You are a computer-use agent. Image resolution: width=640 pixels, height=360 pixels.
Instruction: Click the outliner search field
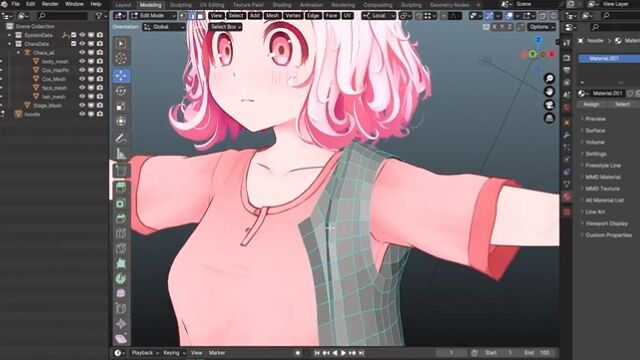pyautogui.click(x=62, y=16)
